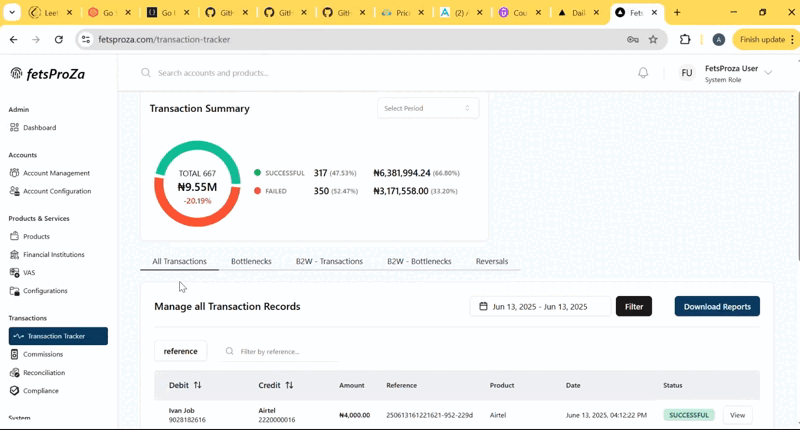Click the green SUCCESSFUL legend dot

pyautogui.click(x=257, y=173)
